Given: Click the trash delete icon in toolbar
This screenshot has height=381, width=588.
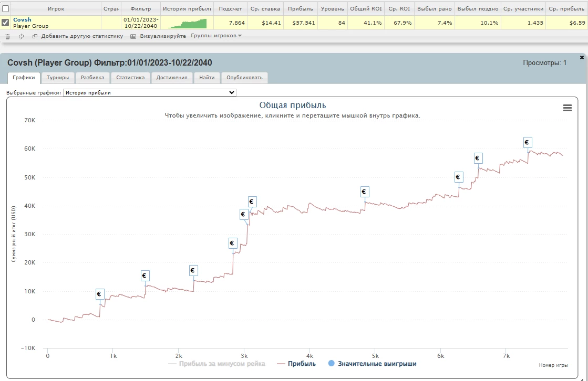Looking at the screenshot, I should [x=7, y=36].
